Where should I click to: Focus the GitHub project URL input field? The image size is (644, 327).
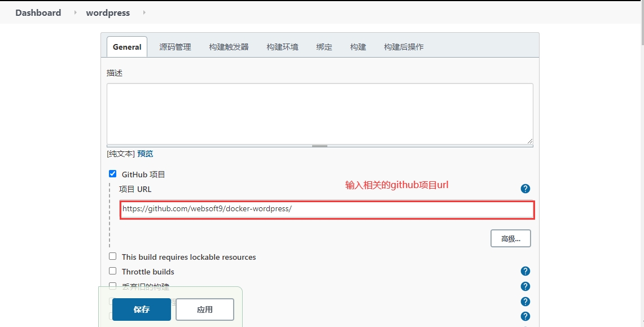point(326,209)
